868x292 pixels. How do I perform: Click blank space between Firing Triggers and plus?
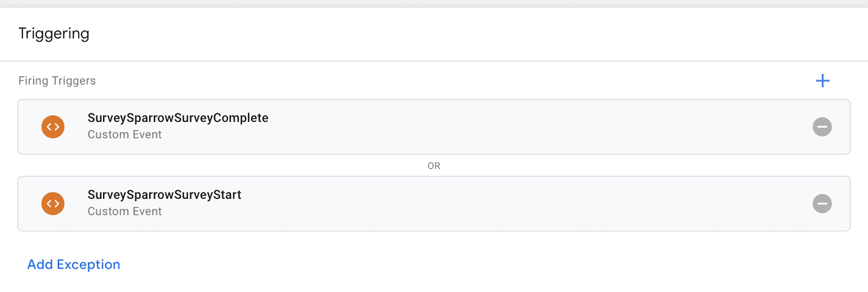coord(434,81)
